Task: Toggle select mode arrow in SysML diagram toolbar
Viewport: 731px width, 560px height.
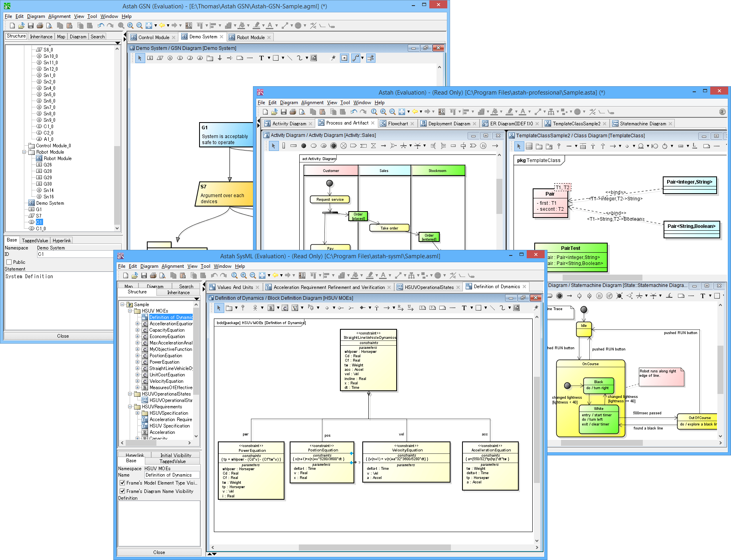Action: pos(219,308)
